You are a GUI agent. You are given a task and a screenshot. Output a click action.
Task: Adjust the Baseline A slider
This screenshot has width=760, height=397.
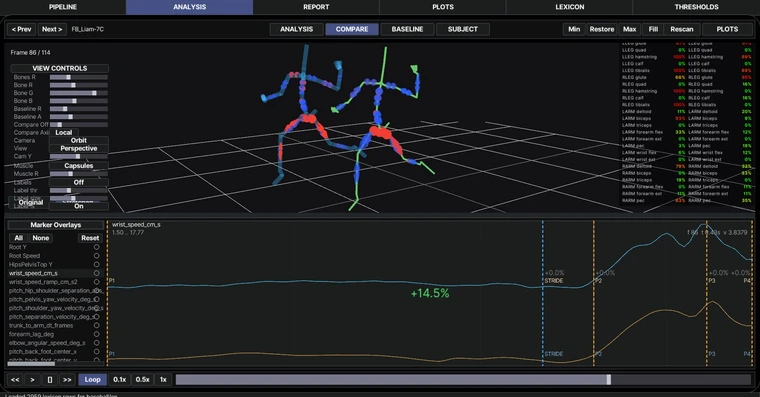click(x=79, y=116)
